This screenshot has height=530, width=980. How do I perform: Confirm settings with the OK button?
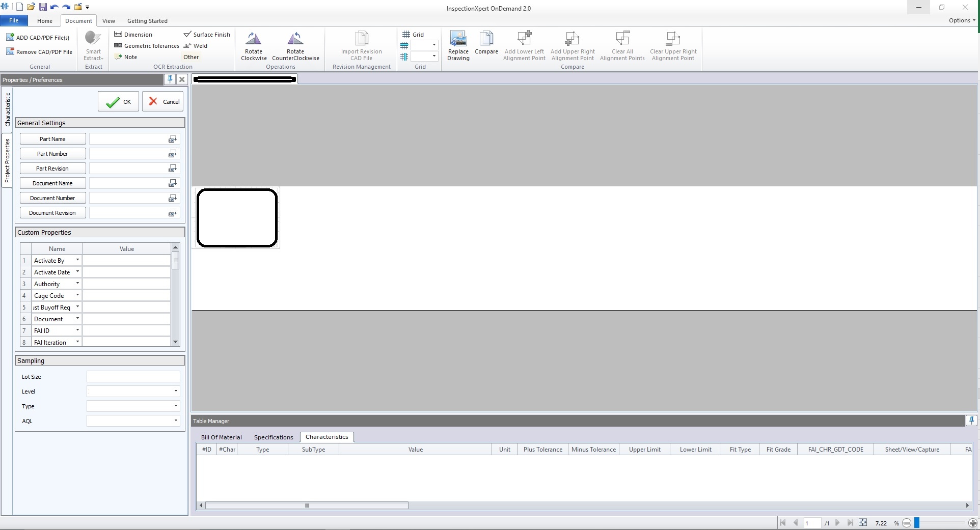pyautogui.click(x=118, y=101)
